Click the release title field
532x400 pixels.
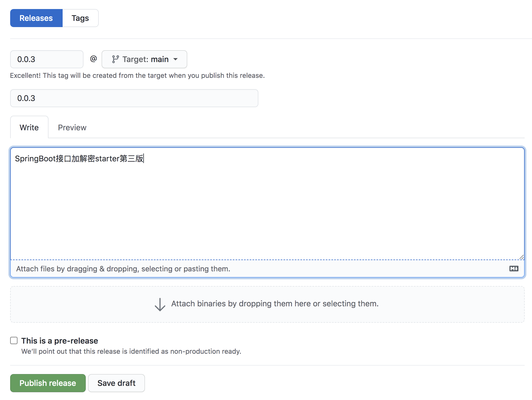point(134,98)
